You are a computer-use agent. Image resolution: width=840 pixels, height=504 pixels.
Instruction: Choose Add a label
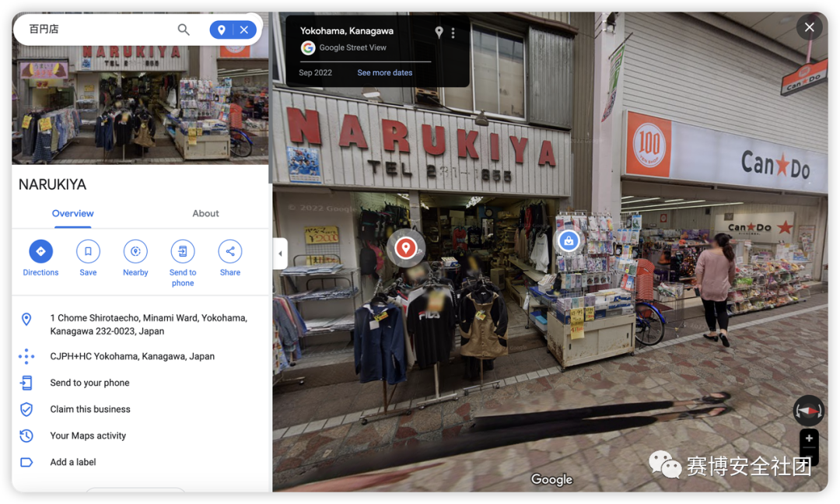coord(73,462)
